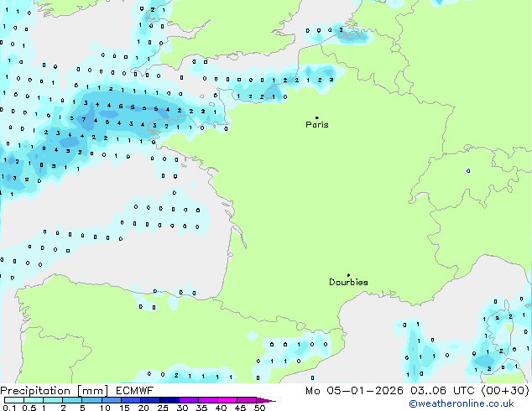Pick the 0.1–0.5 mm palest legend swatch
Image resolution: width=532 pixels, height=411 pixels.
14,400
